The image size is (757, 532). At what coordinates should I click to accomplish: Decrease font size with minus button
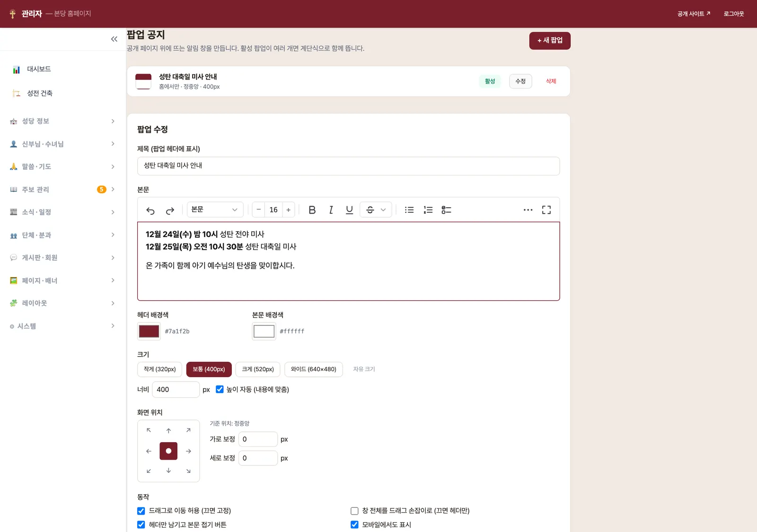click(259, 209)
